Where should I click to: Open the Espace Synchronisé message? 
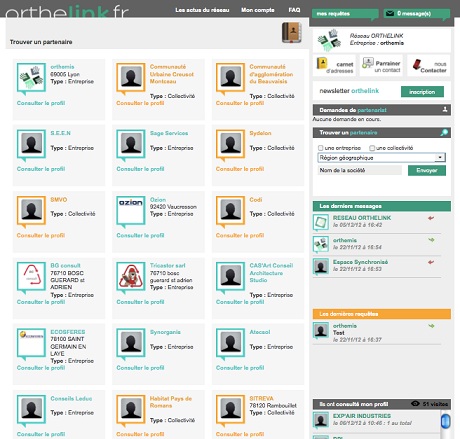(x=360, y=262)
